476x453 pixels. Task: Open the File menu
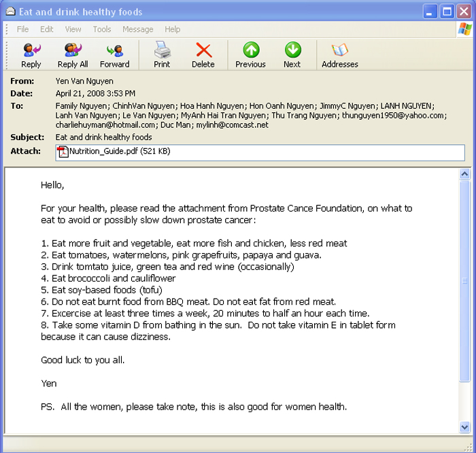click(22, 29)
